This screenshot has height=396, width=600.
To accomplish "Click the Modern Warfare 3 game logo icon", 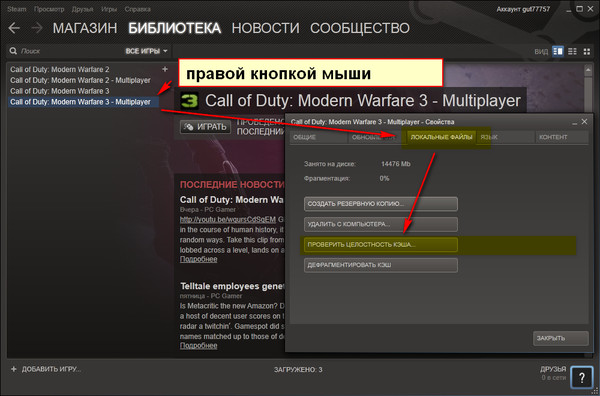I will (x=189, y=101).
